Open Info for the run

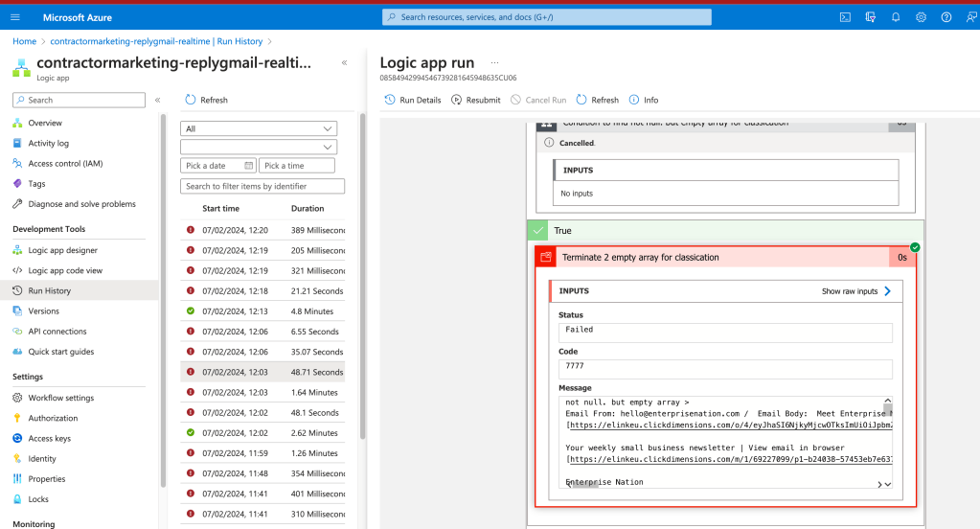[x=644, y=100]
